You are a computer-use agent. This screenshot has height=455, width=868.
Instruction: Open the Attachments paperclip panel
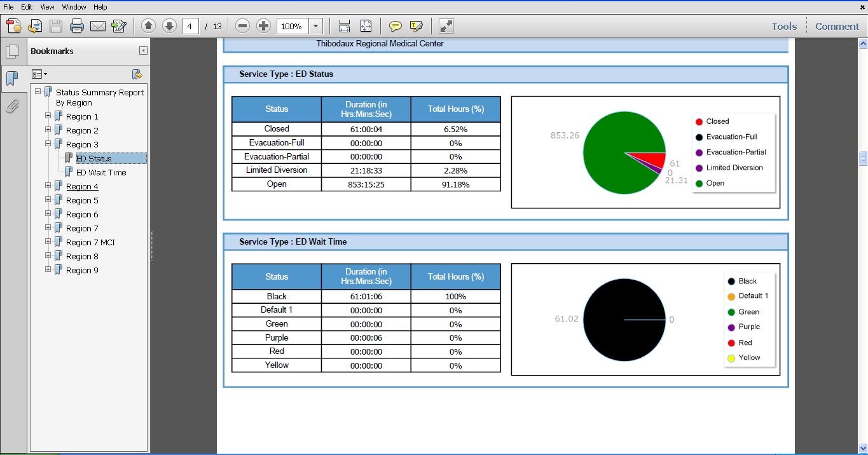click(x=12, y=106)
